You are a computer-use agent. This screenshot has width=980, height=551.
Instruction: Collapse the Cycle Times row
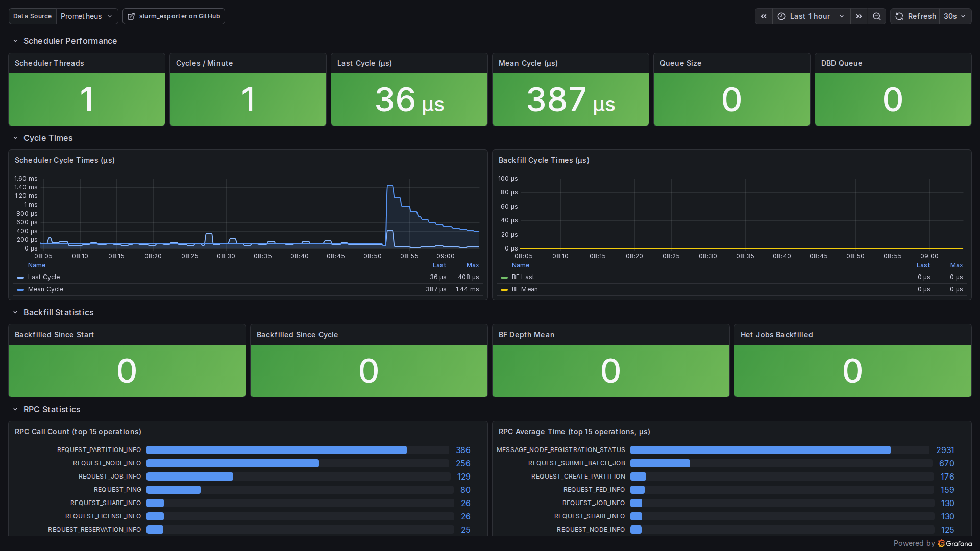tap(15, 138)
